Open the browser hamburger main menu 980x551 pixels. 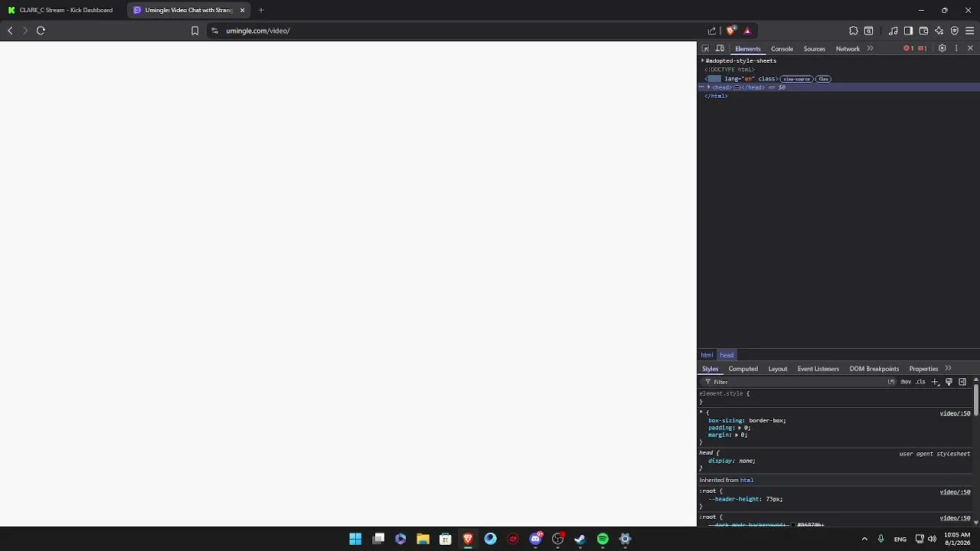(x=969, y=31)
